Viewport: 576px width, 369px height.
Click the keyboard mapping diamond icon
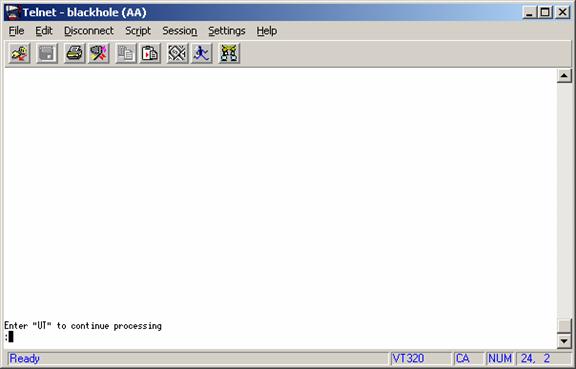(x=177, y=54)
